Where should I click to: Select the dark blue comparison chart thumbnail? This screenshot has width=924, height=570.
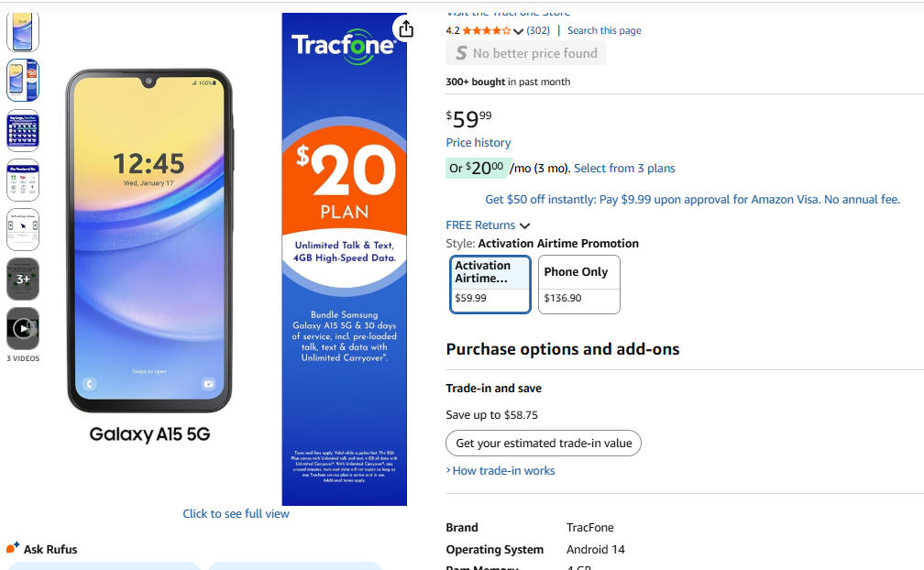(x=23, y=130)
